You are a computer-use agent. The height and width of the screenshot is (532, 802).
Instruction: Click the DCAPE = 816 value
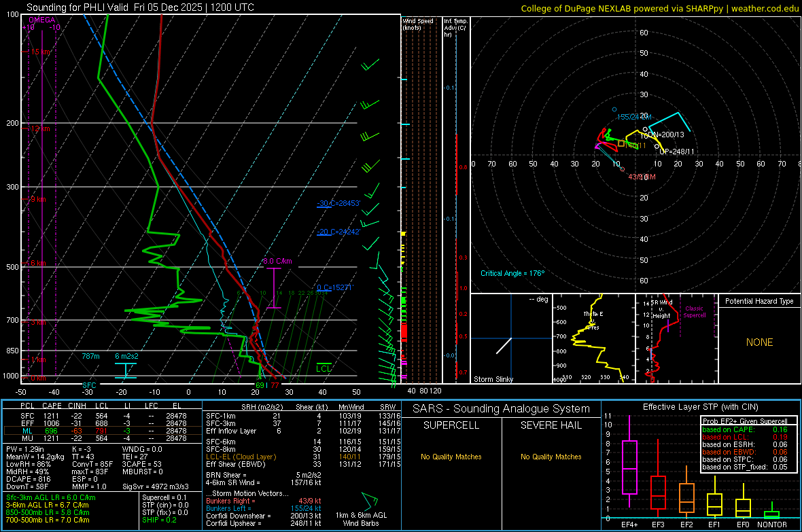coord(28,479)
